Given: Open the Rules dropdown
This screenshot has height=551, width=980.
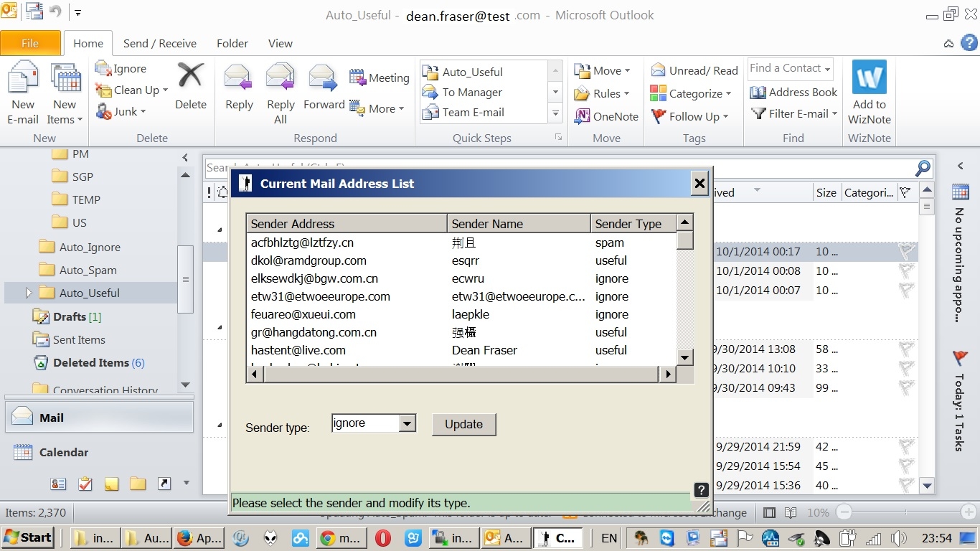Looking at the screenshot, I should [602, 93].
